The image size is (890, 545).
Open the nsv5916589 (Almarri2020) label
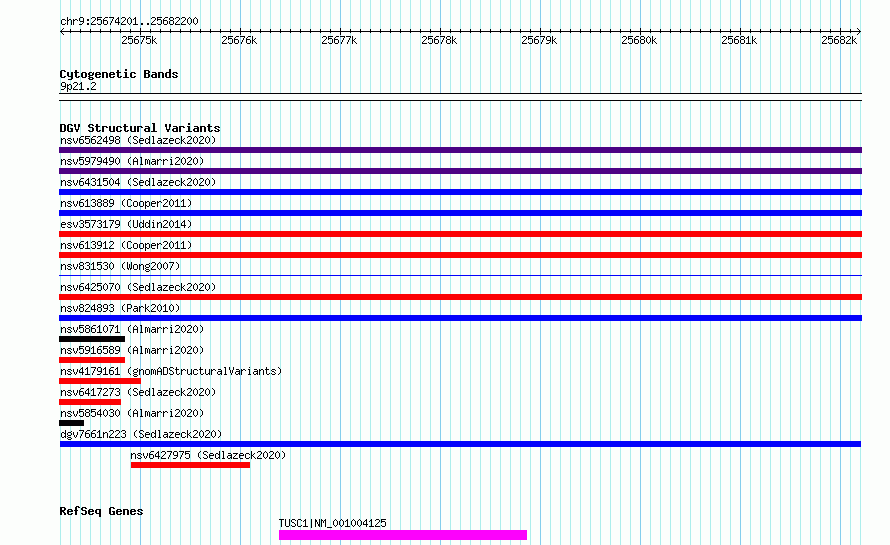click(132, 350)
